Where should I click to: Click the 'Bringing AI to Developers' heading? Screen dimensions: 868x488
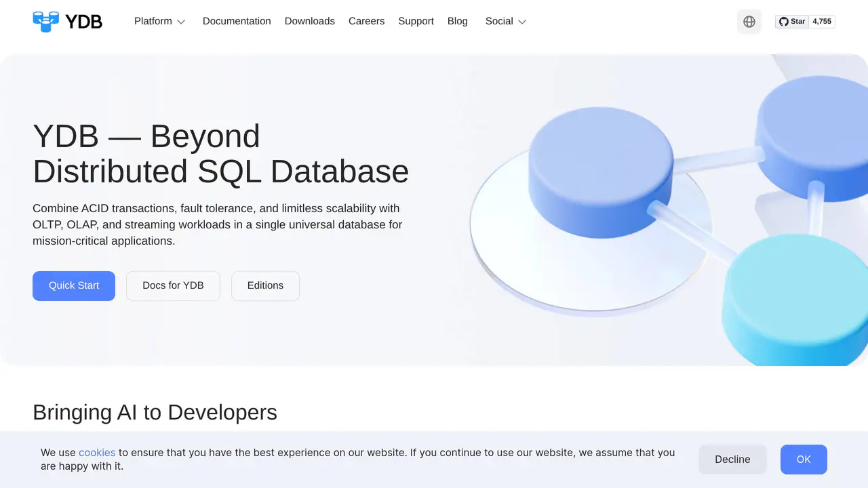click(x=155, y=412)
